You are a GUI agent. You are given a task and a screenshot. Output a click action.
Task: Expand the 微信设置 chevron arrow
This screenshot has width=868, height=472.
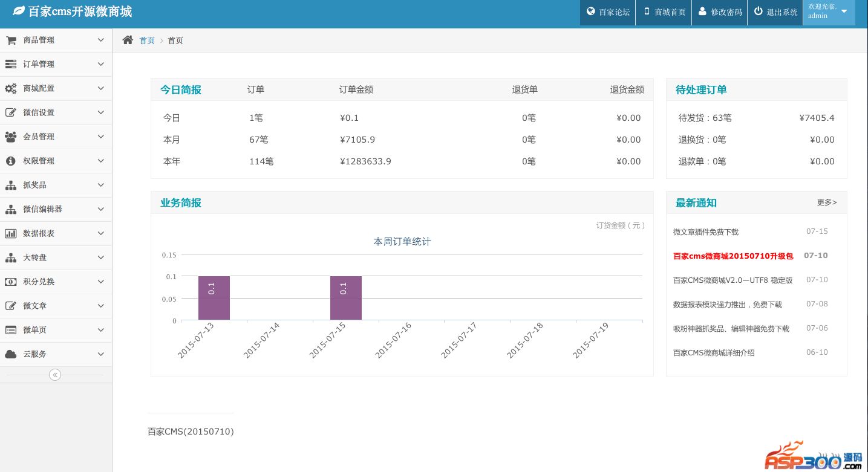101,112
